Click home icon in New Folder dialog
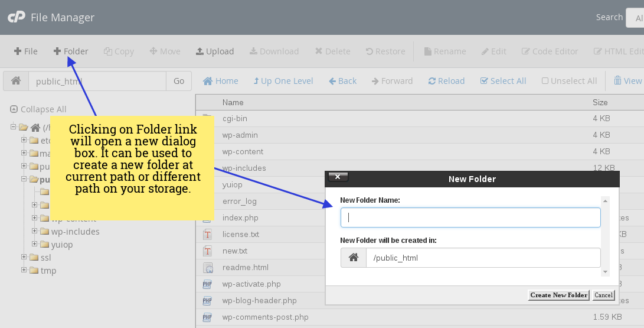644x328 pixels. click(354, 258)
